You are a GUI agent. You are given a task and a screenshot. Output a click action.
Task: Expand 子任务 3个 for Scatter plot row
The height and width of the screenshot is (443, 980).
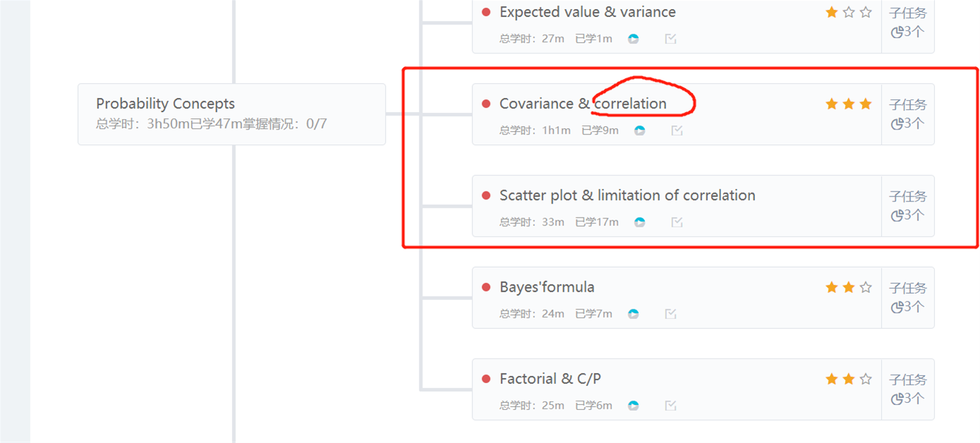tap(908, 206)
